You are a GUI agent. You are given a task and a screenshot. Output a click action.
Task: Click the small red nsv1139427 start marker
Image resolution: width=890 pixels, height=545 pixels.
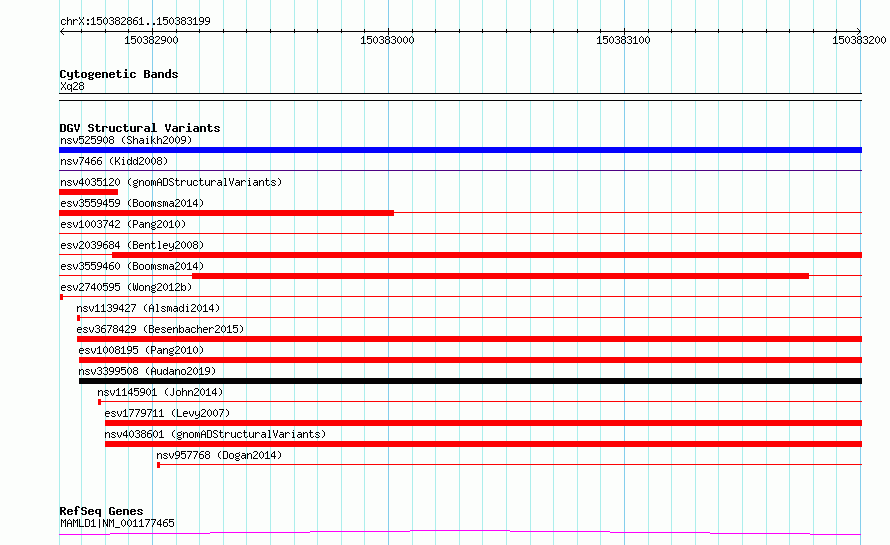coord(78,318)
